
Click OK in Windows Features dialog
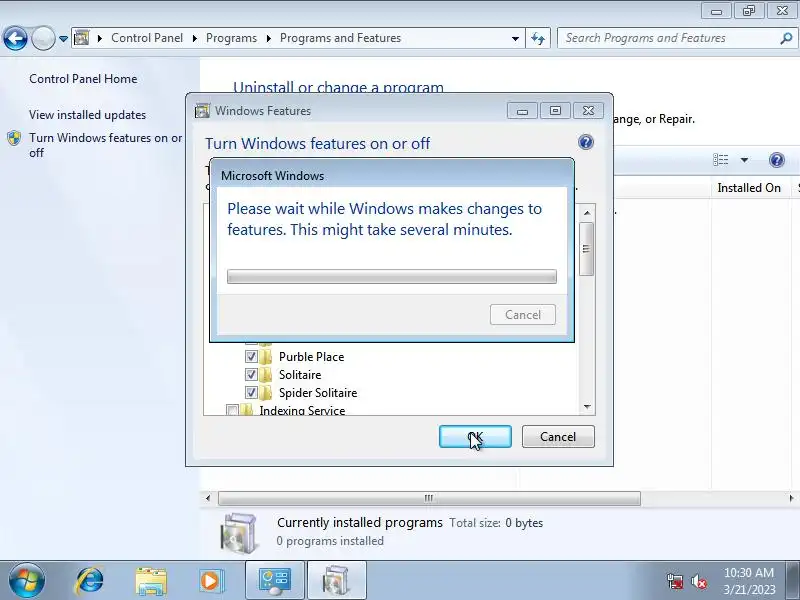(475, 437)
